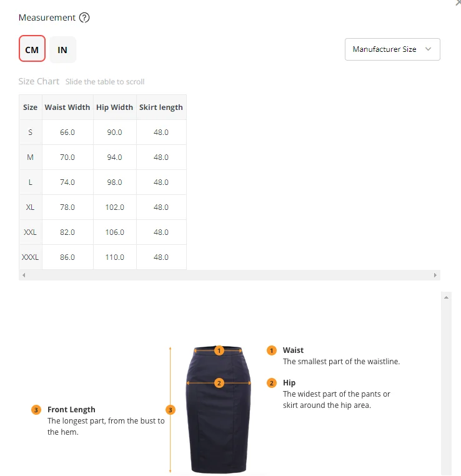
Task: Select the Skirt length column header
Action: pyautogui.click(x=161, y=107)
